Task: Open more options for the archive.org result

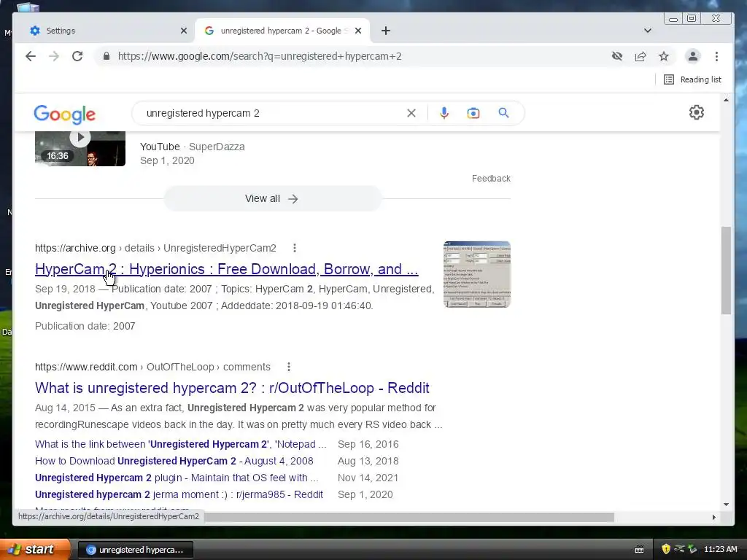Action: coord(295,248)
